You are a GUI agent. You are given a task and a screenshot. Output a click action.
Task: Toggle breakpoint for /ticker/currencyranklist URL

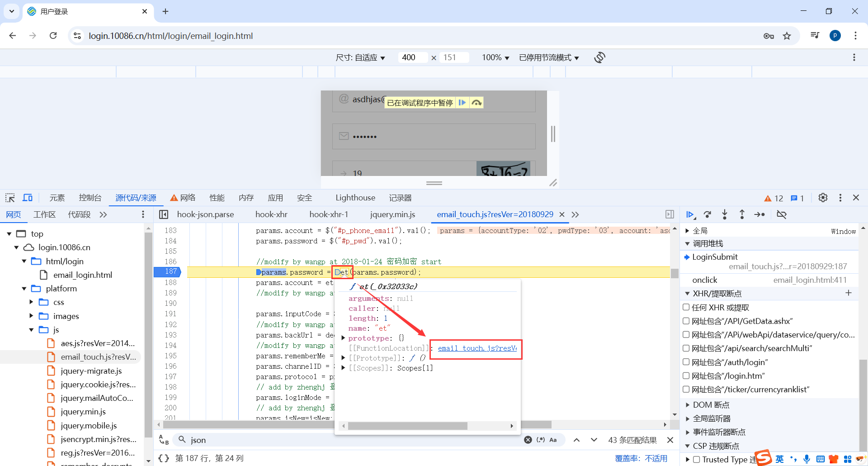pos(686,389)
